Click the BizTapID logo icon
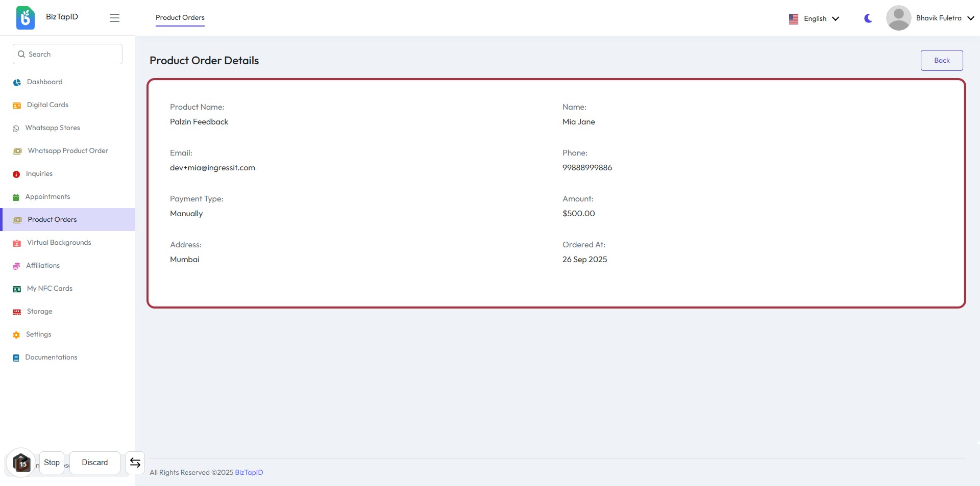The width and height of the screenshot is (980, 486). tap(26, 18)
